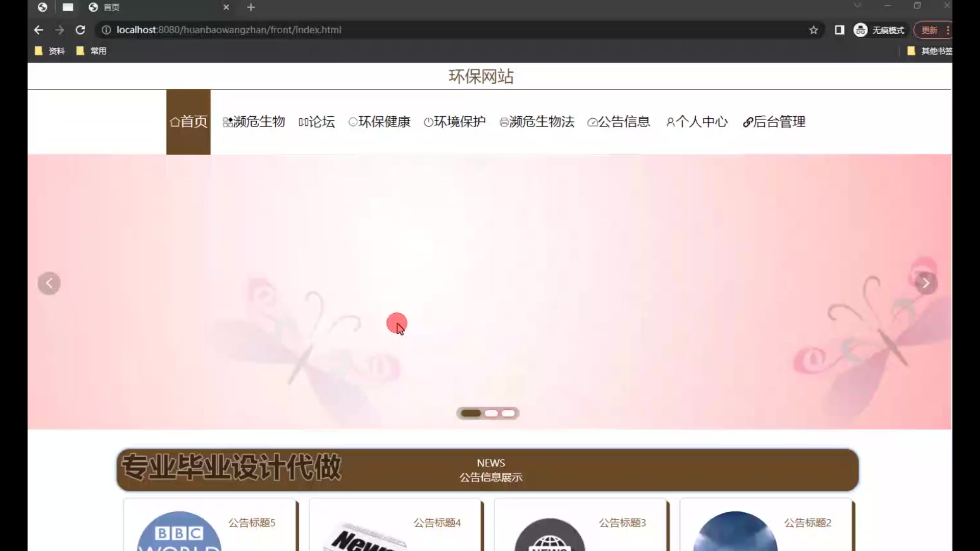The height and width of the screenshot is (551, 980).
Task: Click site info icon in address bar
Action: coord(106,30)
